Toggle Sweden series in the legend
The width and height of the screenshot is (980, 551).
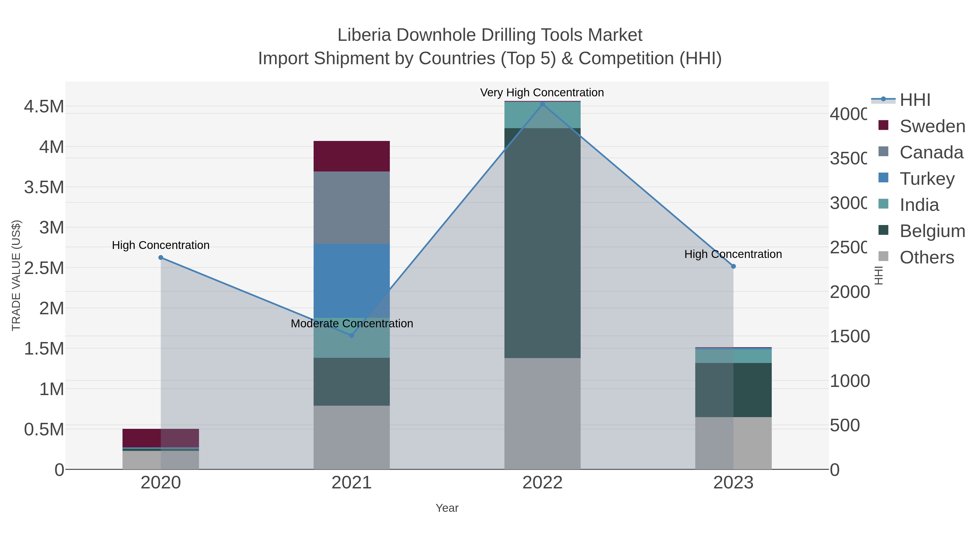tap(921, 126)
